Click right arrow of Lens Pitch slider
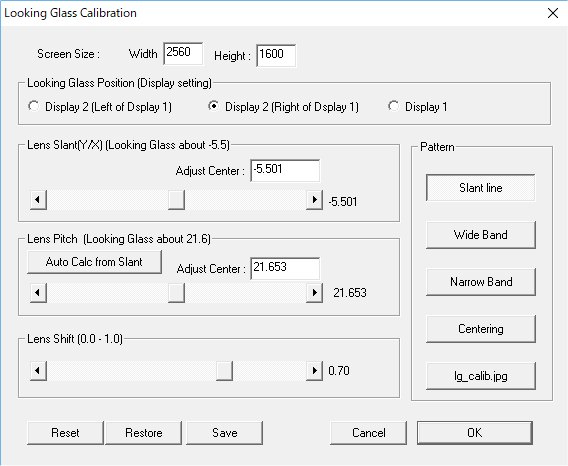The image size is (568, 466). (314, 292)
